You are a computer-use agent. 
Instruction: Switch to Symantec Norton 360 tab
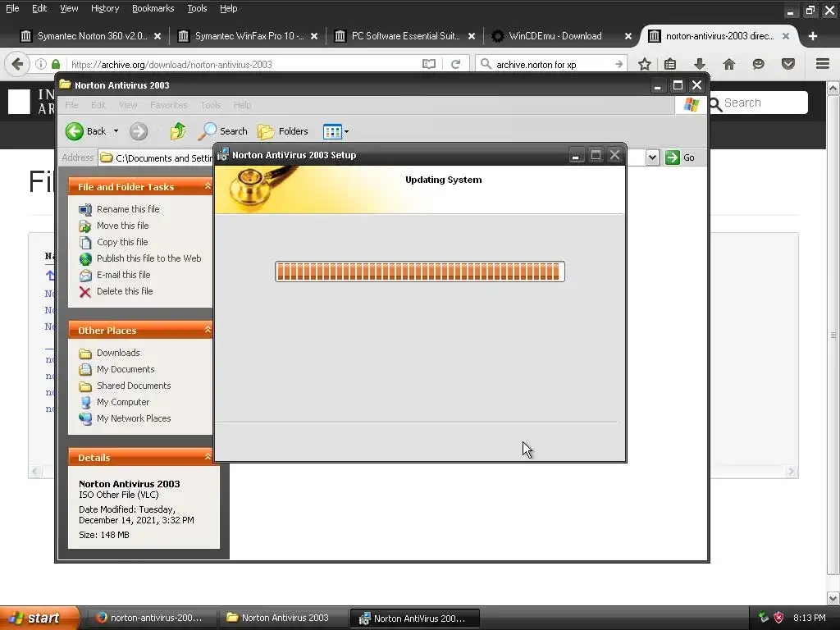click(91, 36)
